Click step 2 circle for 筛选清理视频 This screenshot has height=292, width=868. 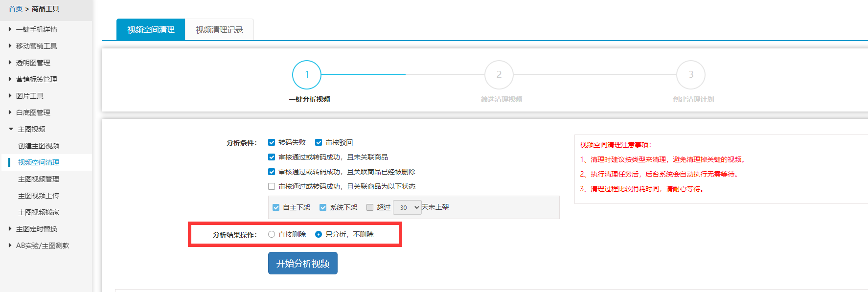pyautogui.click(x=499, y=75)
